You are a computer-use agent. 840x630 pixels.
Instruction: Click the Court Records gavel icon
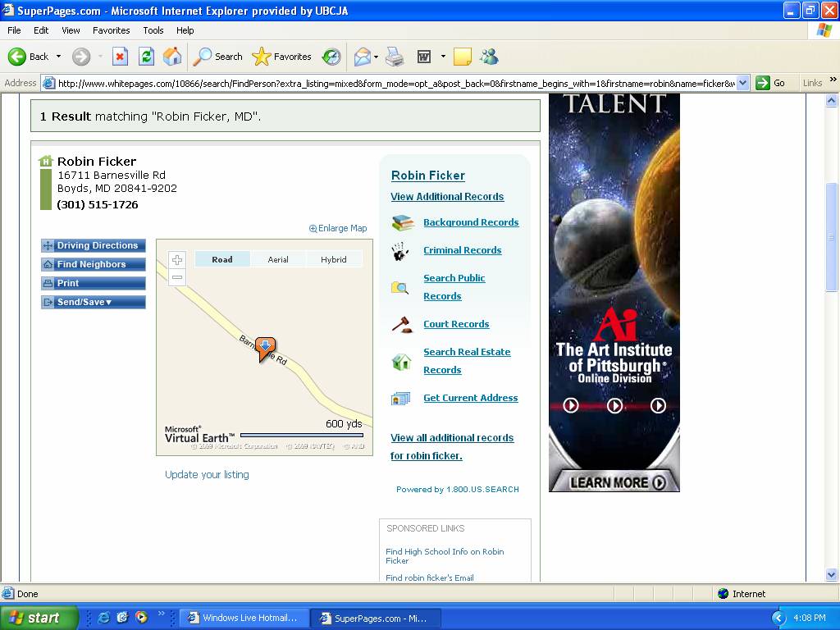[402, 324]
